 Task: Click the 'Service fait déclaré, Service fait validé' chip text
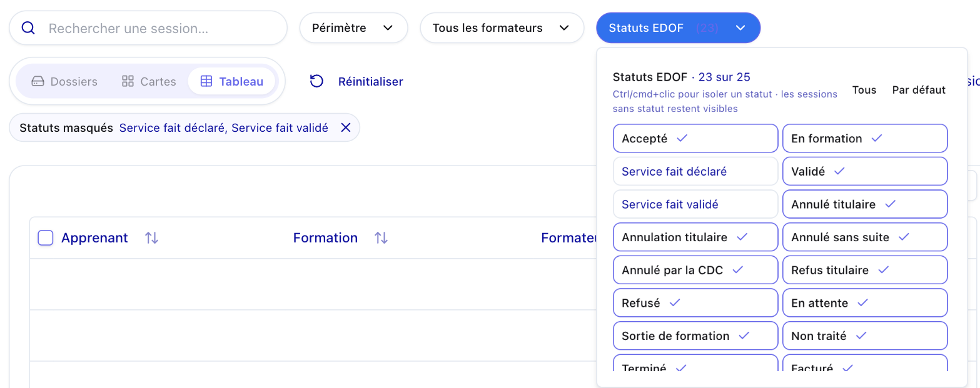pyautogui.click(x=223, y=127)
